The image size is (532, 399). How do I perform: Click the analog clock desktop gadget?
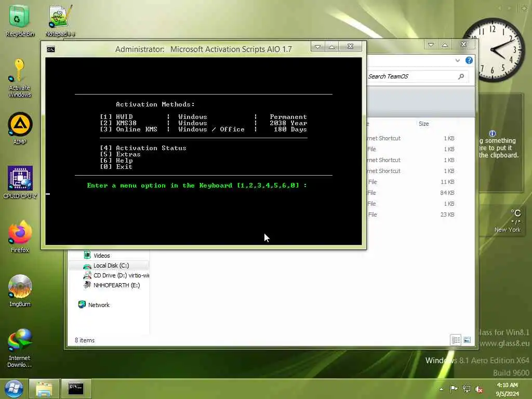click(x=493, y=49)
